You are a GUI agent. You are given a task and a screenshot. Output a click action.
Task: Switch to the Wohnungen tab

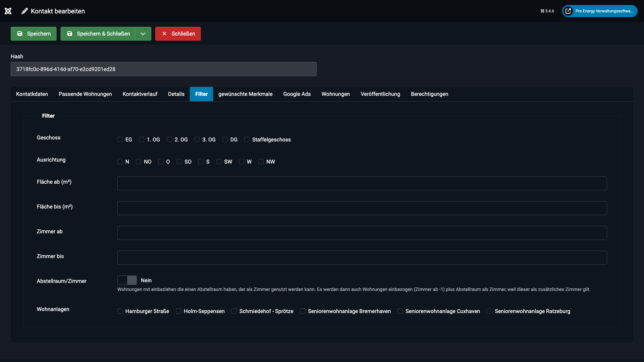[x=335, y=94]
